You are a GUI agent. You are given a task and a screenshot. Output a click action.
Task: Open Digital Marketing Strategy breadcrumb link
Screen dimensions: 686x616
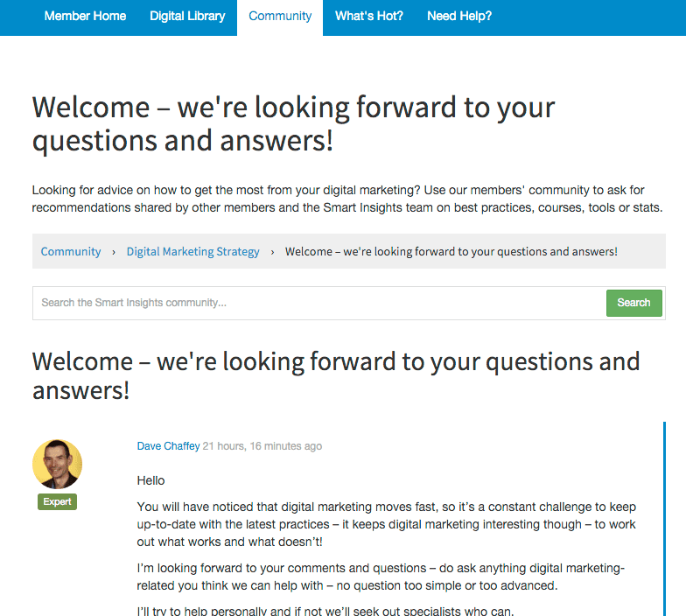click(193, 252)
